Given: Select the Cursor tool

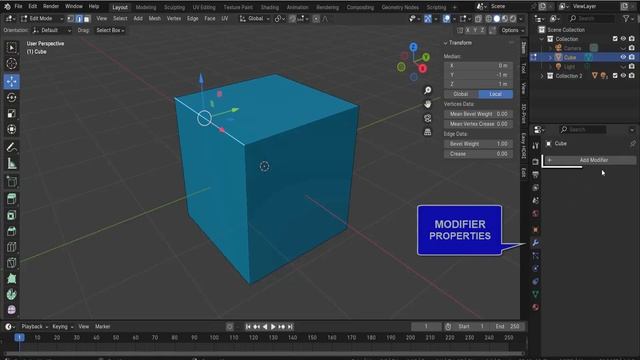Looking at the screenshot, I should coord(11,64).
